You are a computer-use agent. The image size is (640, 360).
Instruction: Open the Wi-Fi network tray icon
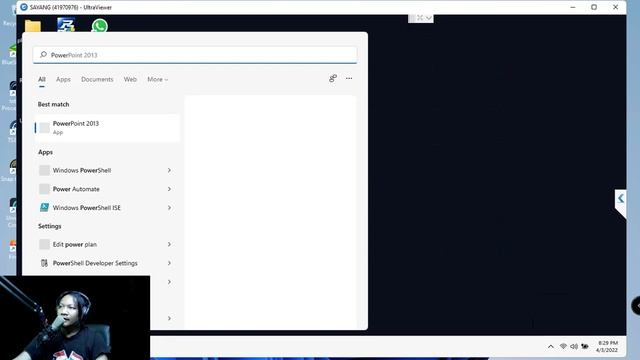pyautogui.click(x=563, y=346)
